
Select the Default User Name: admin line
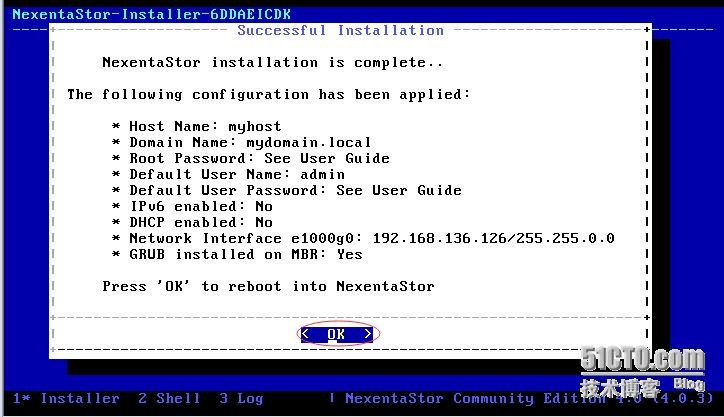point(228,174)
